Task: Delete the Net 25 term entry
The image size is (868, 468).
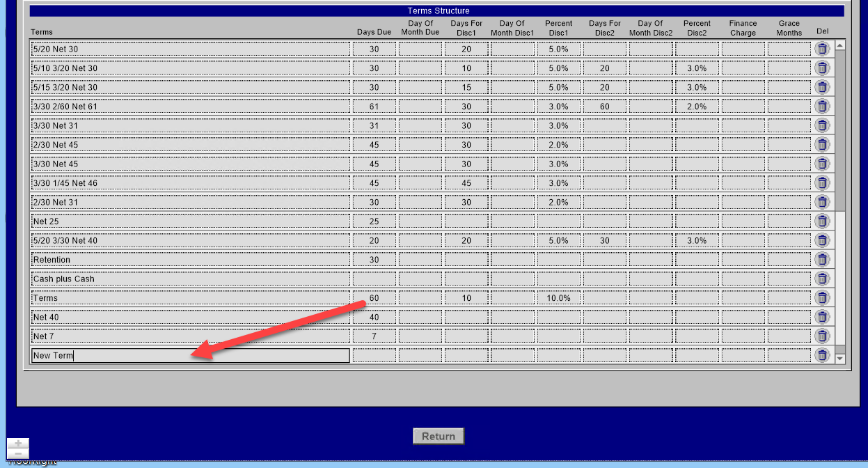Action: (x=822, y=221)
